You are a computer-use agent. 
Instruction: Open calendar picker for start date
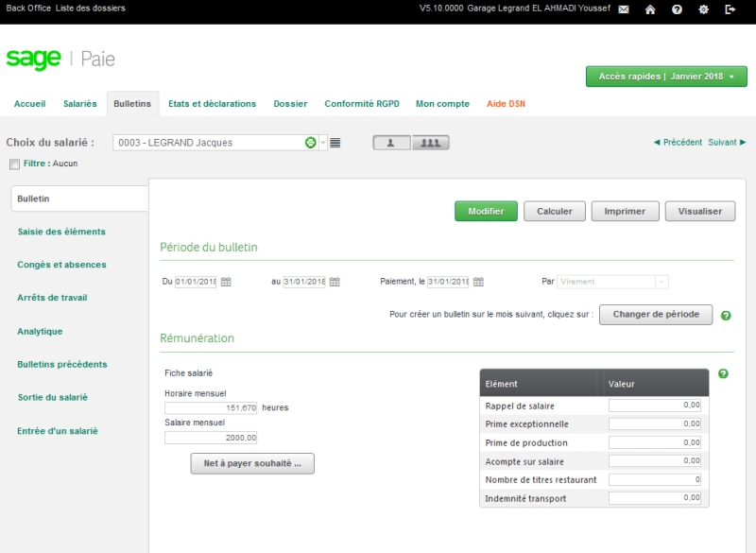click(x=226, y=282)
